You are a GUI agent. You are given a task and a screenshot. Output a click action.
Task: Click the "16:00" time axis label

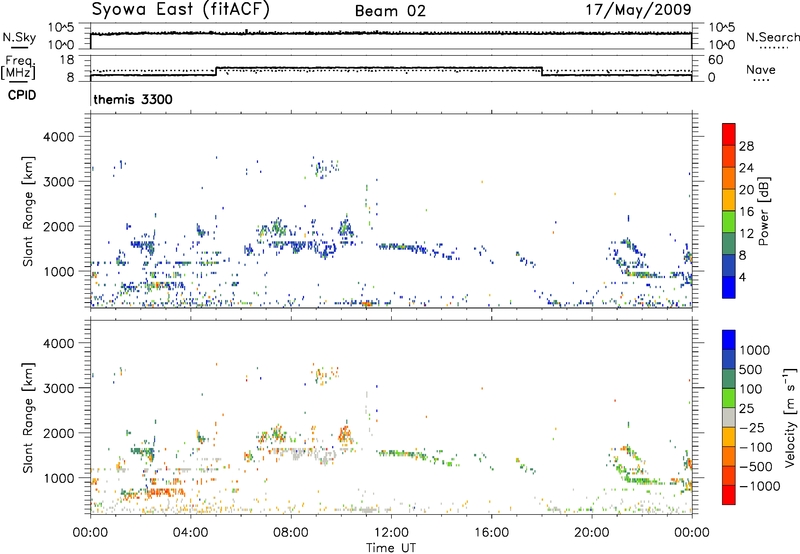(x=491, y=533)
